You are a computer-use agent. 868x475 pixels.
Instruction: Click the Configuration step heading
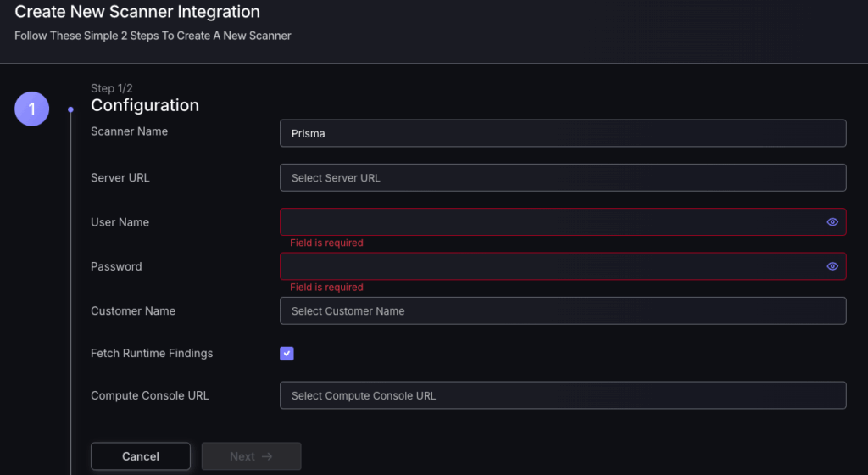tap(145, 106)
